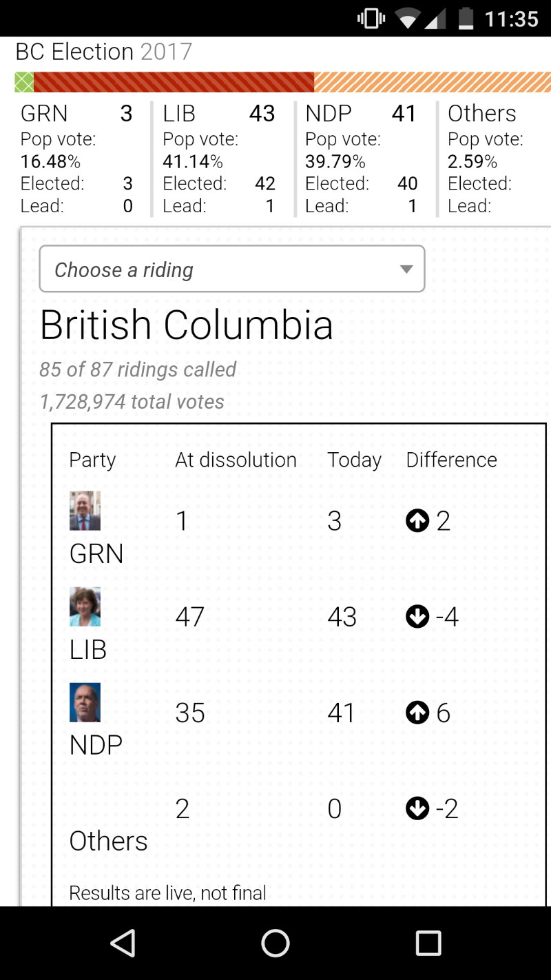Select the orange NDP seat bar segment
This screenshot has width=551, height=980.
432,83
